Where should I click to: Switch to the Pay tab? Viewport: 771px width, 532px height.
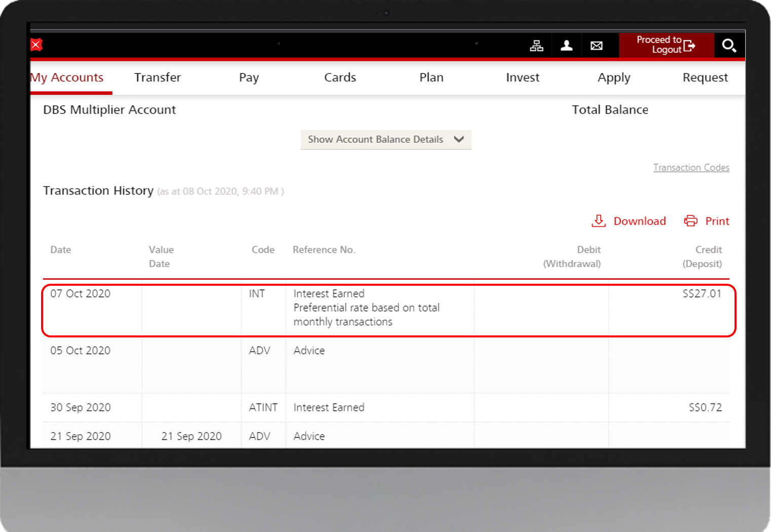coord(249,78)
